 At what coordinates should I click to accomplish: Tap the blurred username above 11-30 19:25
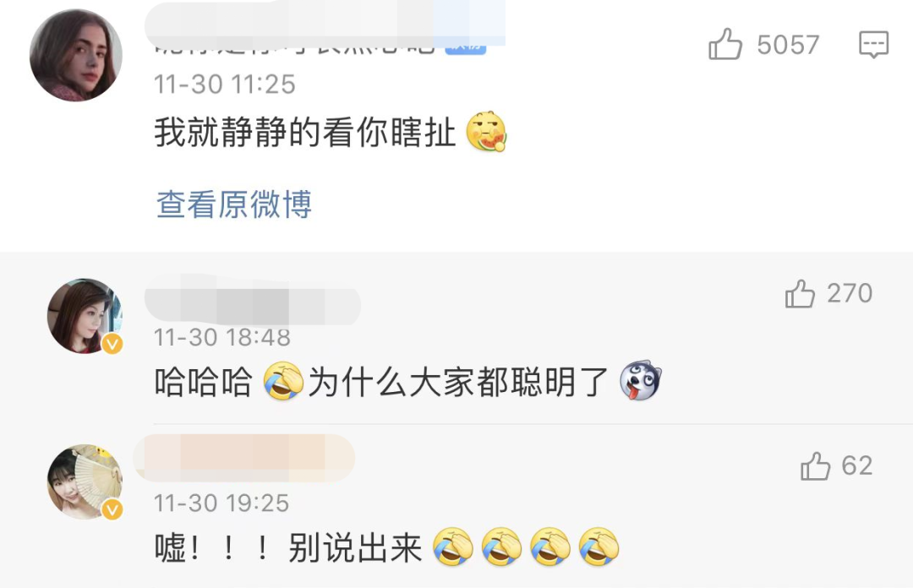[244, 458]
